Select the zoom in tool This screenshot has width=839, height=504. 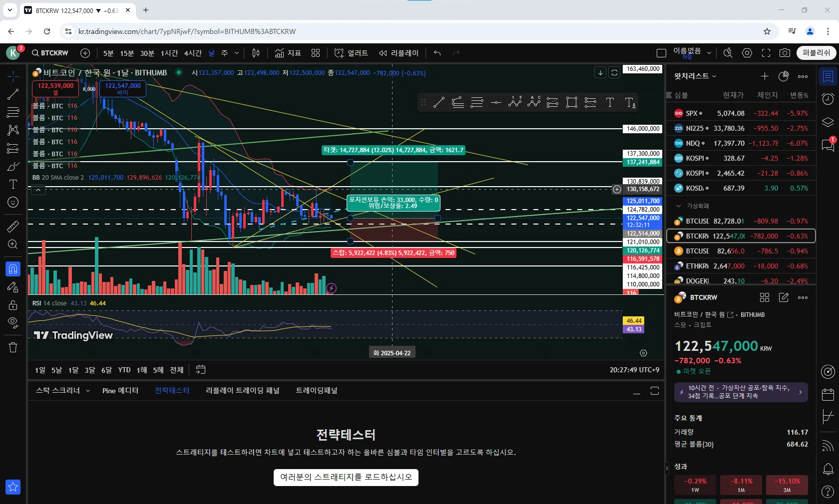(x=13, y=244)
